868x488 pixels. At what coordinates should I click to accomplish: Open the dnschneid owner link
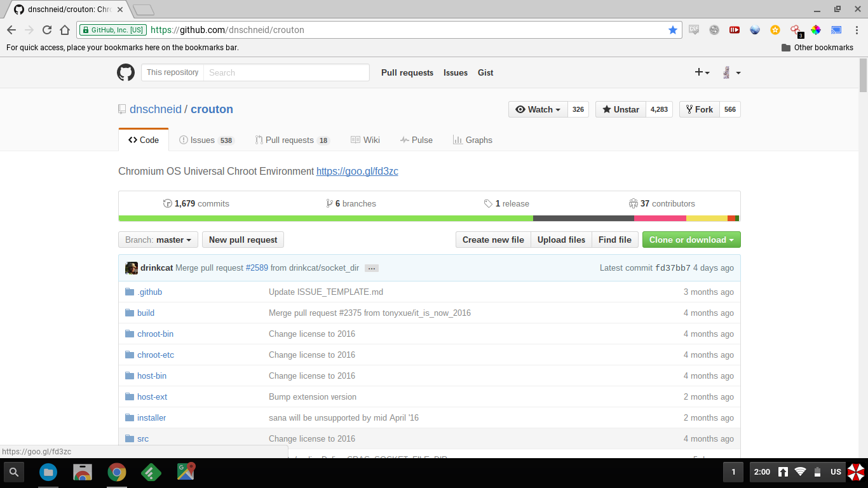tap(156, 109)
